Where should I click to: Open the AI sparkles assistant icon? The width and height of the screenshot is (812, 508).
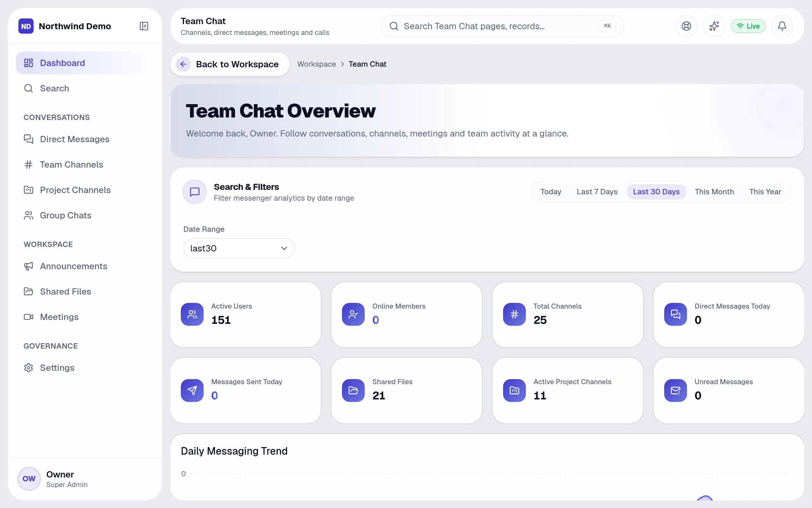tap(714, 26)
